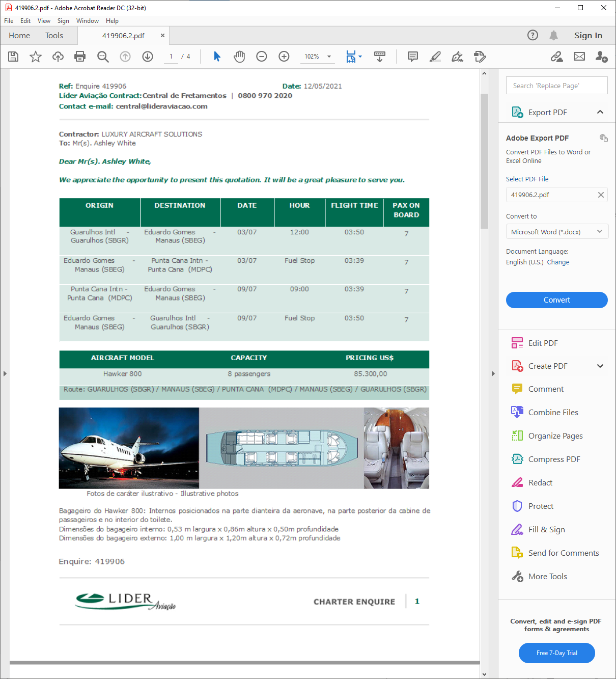616x679 pixels.
Task: Click the document vertical scrollbar thumb
Action: click(x=484, y=161)
